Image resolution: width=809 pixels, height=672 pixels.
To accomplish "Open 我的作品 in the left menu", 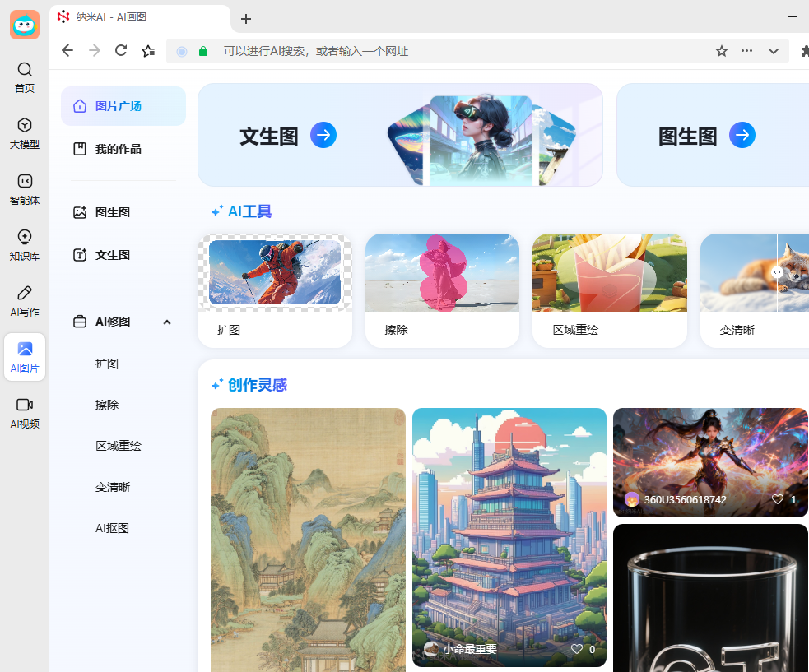I will tap(123, 149).
